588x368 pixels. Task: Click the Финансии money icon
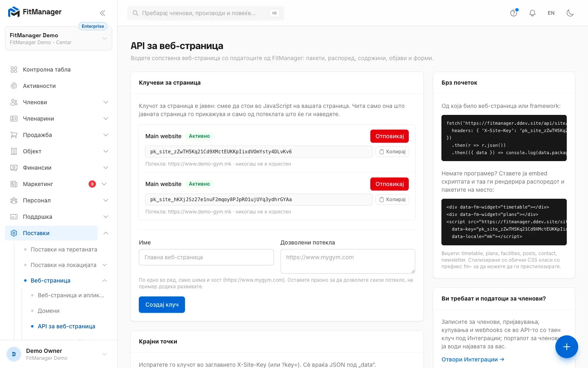pyautogui.click(x=14, y=168)
